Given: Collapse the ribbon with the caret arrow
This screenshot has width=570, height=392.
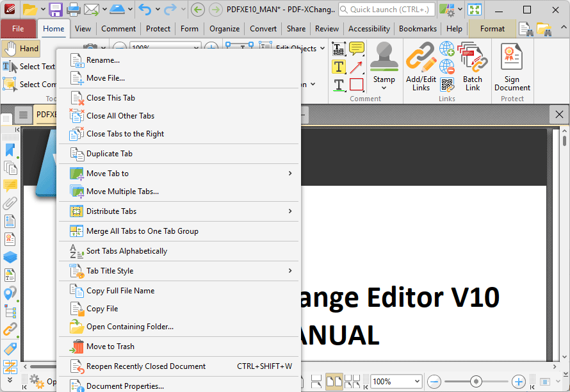Looking at the screenshot, I should click(563, 28).
